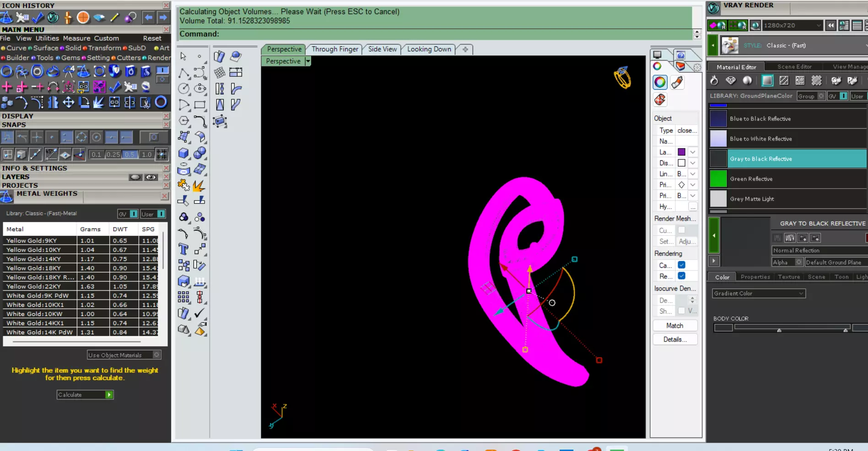Image resolution: width=868 pixels, height=451 pixels.
Task: Enable the Render Mesh 'Cu...' checkbox
Action: click(681, 230)
